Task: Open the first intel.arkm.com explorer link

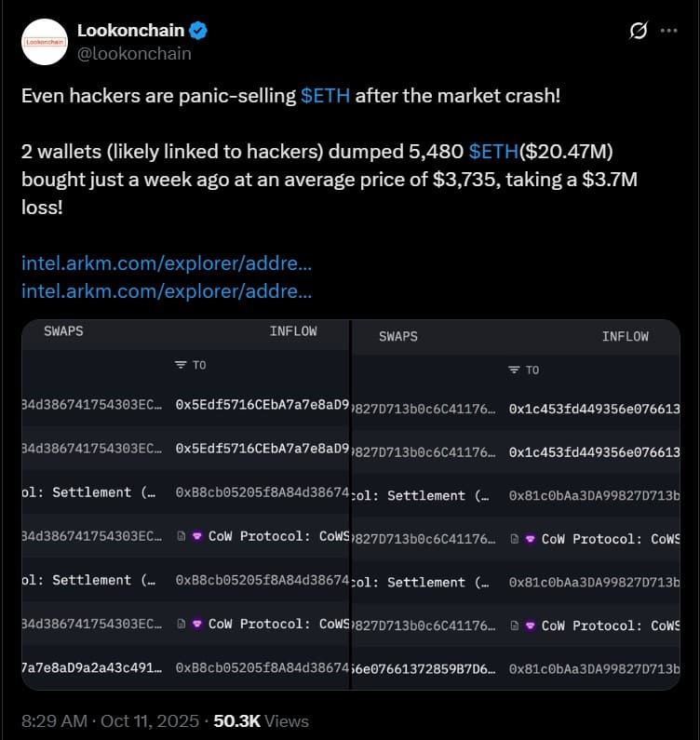Action: tap(167, 263)
